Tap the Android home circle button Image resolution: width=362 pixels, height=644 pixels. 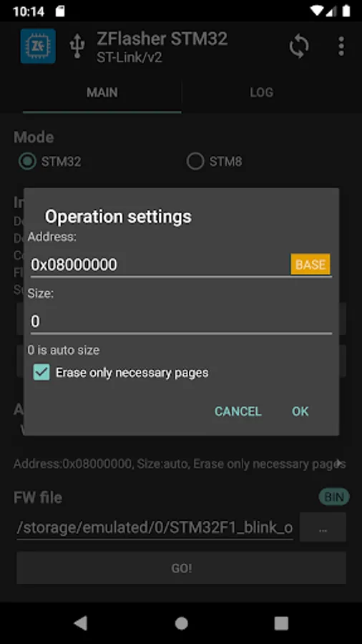point(181,623)
